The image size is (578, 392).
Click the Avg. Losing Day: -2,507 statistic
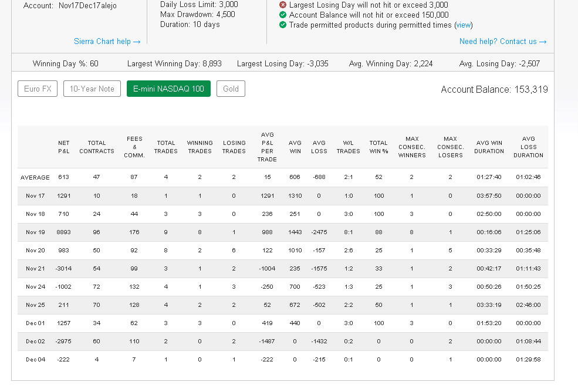click(499, 63)
